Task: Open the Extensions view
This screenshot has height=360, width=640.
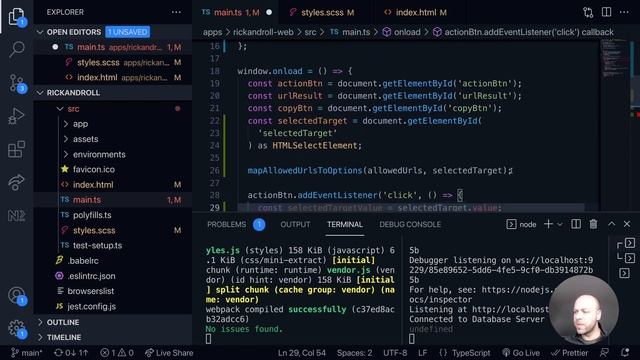Action: click(x=16, y=149)
